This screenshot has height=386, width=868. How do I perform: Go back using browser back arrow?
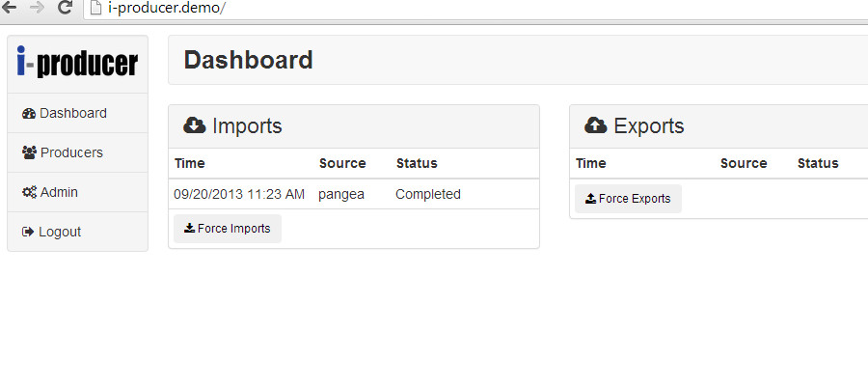pyautogui.click(x=11, y=8)
